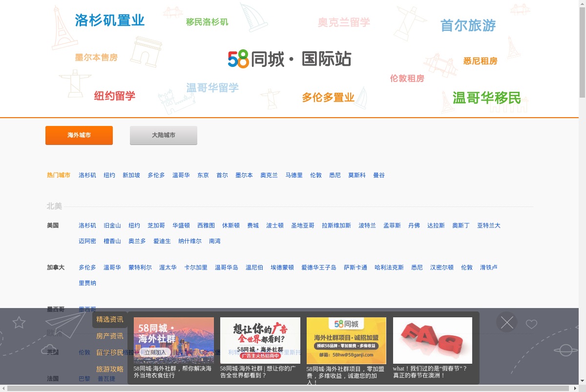Click the 洛杉矶置业 banner link
This screenshot has width=586, height=392.
pyautogui.click(x=110, y=20)
